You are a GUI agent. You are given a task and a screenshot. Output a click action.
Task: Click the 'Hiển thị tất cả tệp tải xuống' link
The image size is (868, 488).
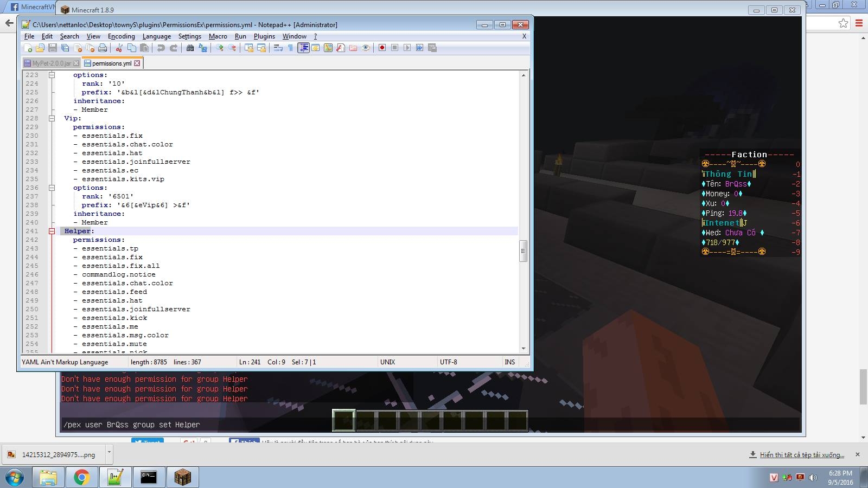tap(802, 455)
